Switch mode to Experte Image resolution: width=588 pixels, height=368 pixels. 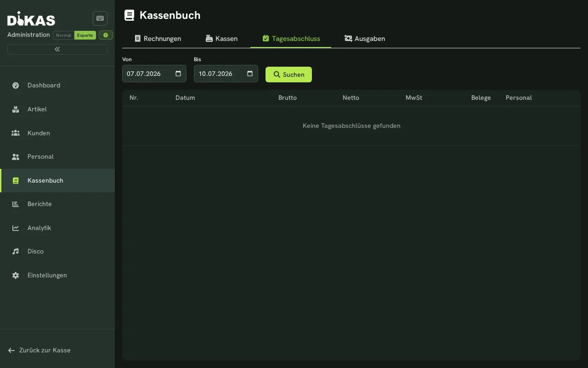point(85,35)
